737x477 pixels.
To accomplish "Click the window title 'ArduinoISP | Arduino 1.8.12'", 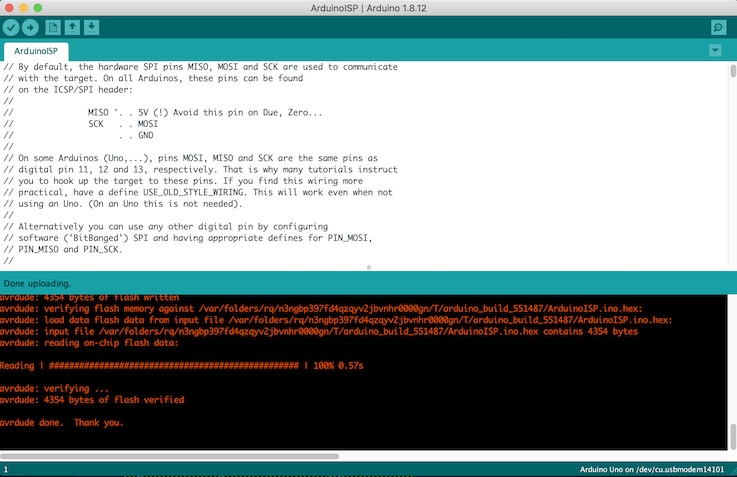I will pyautogui.click(x=368, y=8).
